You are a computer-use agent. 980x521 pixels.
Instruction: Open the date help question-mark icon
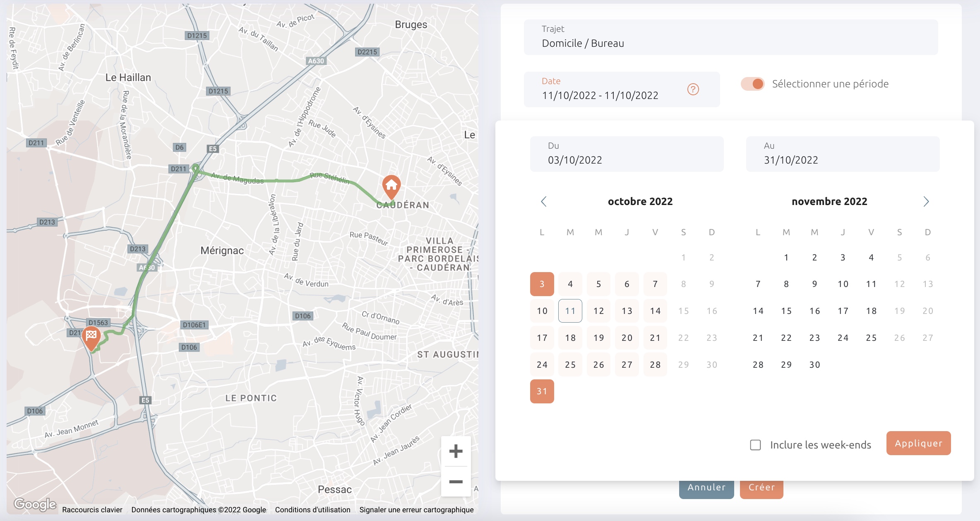[693, 89]
